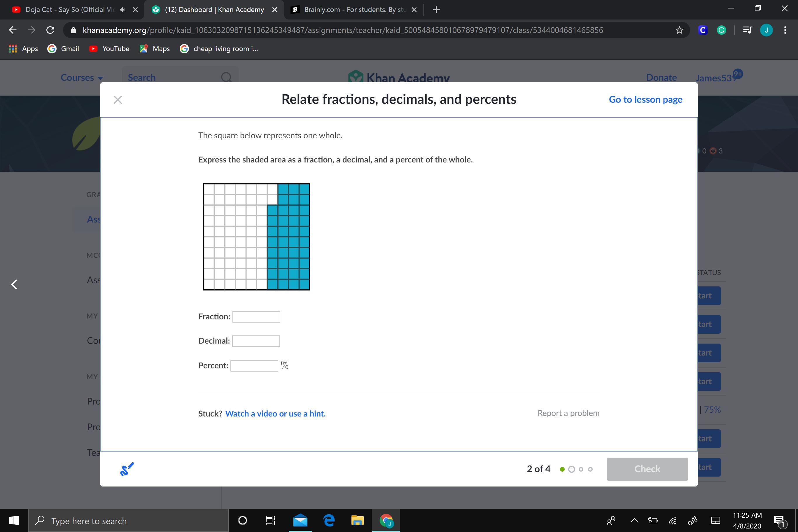The image size is (798, 532).
Task: Show hidden system tray icons
Action: (x=634, y=520)
